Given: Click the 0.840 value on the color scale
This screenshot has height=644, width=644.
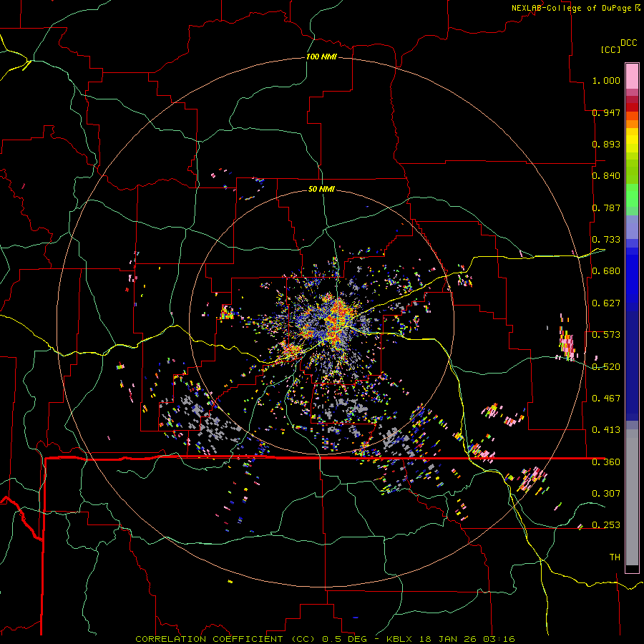Looking at the screenshot, I should tap(606, 176).
